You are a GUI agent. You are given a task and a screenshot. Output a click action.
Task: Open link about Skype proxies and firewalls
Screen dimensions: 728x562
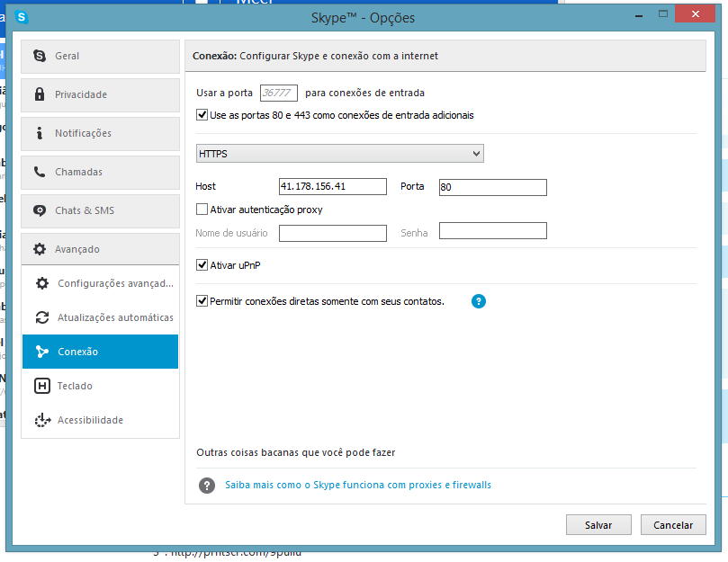click(x=358, y=485)
